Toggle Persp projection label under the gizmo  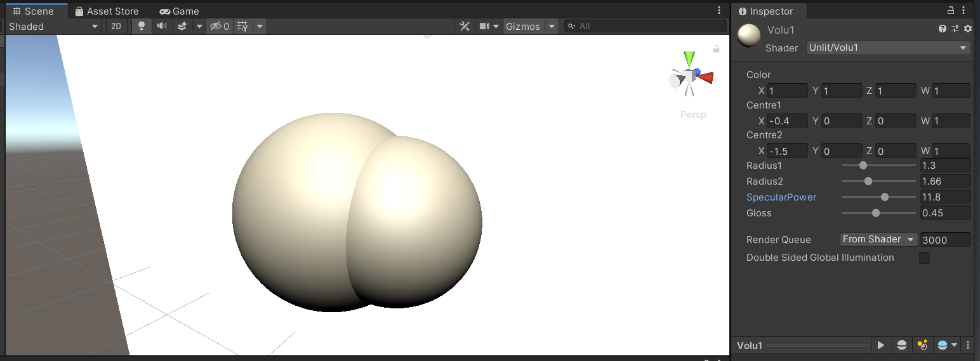click(x=693, y=115)
